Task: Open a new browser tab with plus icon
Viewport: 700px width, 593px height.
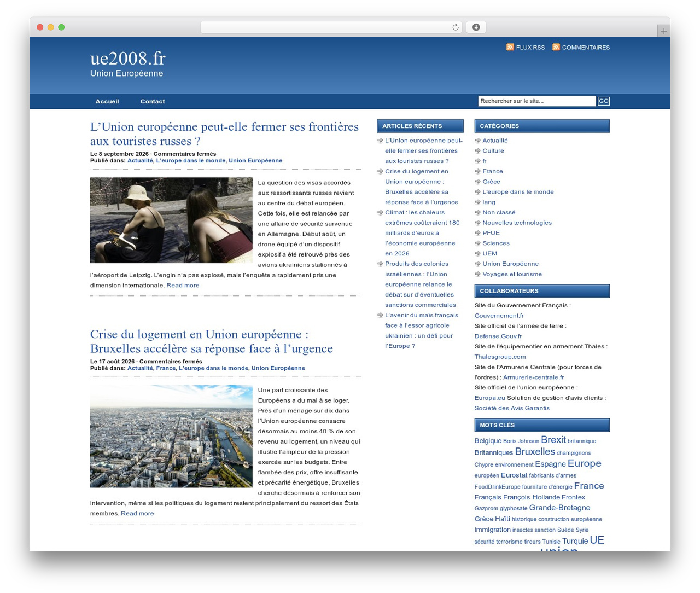Action: point(663,31)
